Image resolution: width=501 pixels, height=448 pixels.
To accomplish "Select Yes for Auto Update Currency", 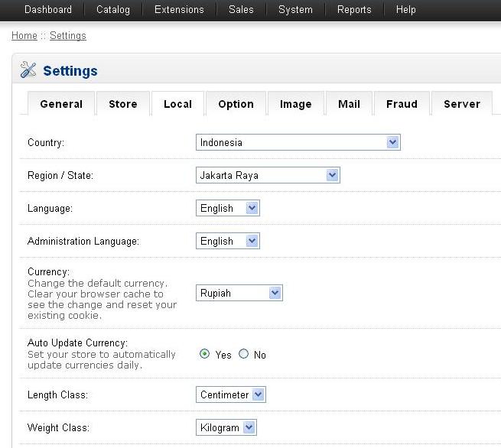I will (x=205, y=354).
